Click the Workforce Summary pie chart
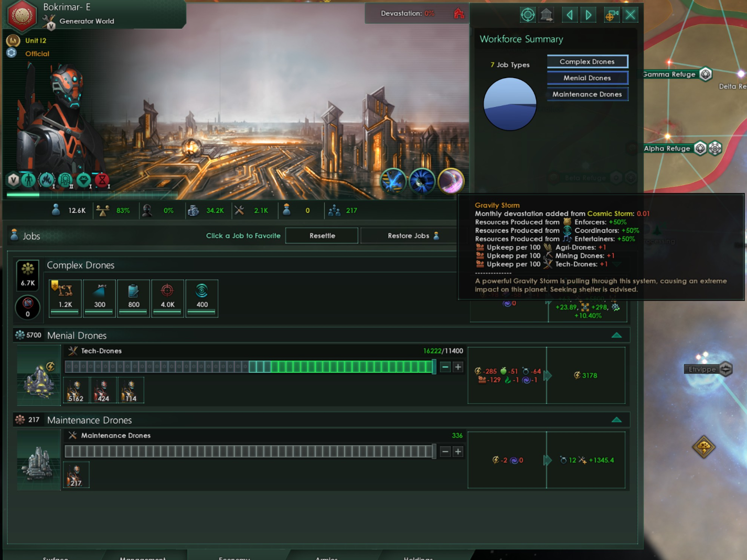747x560 pixels. (x=510, y=104)
